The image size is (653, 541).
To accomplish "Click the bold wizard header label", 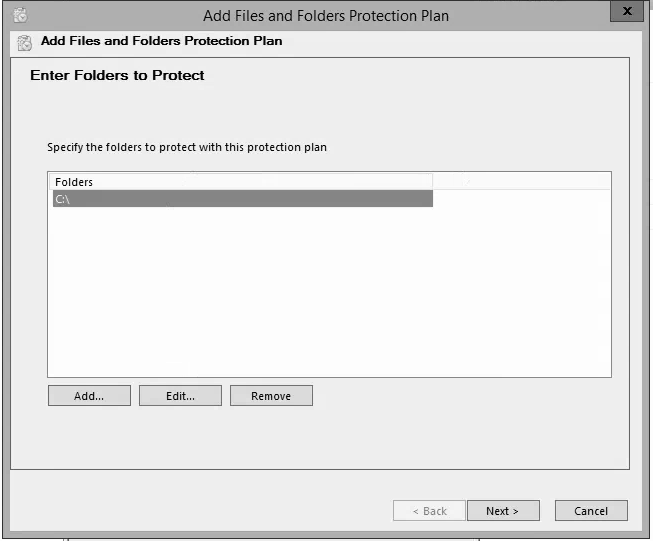I will (x=162, y=41).
